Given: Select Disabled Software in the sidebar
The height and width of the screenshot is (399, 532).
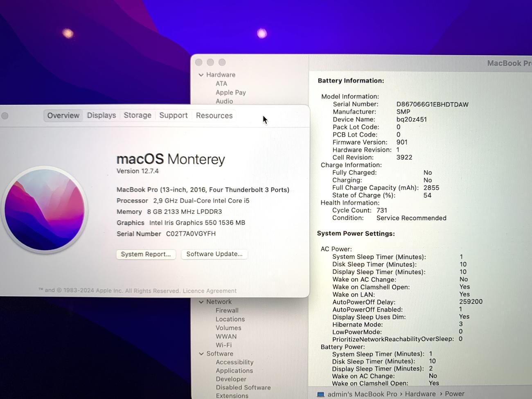Looking at the screenshot, I should click(243, 388).
